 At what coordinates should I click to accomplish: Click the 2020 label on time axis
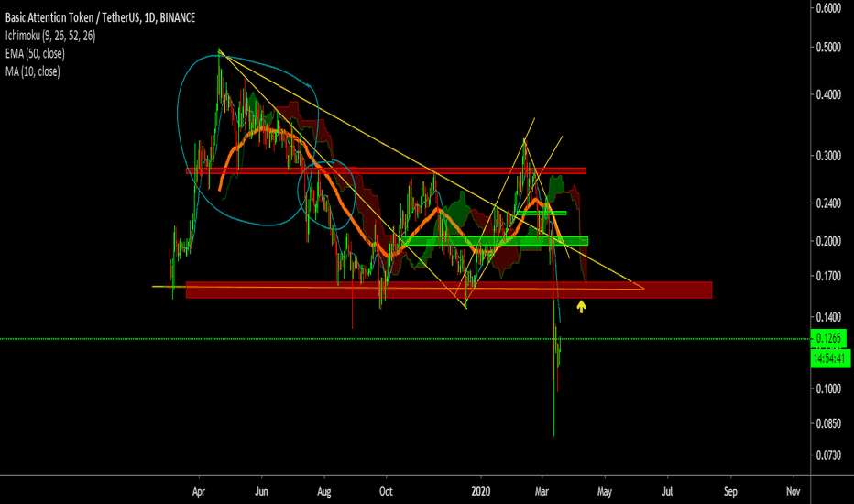pos(480,491)
